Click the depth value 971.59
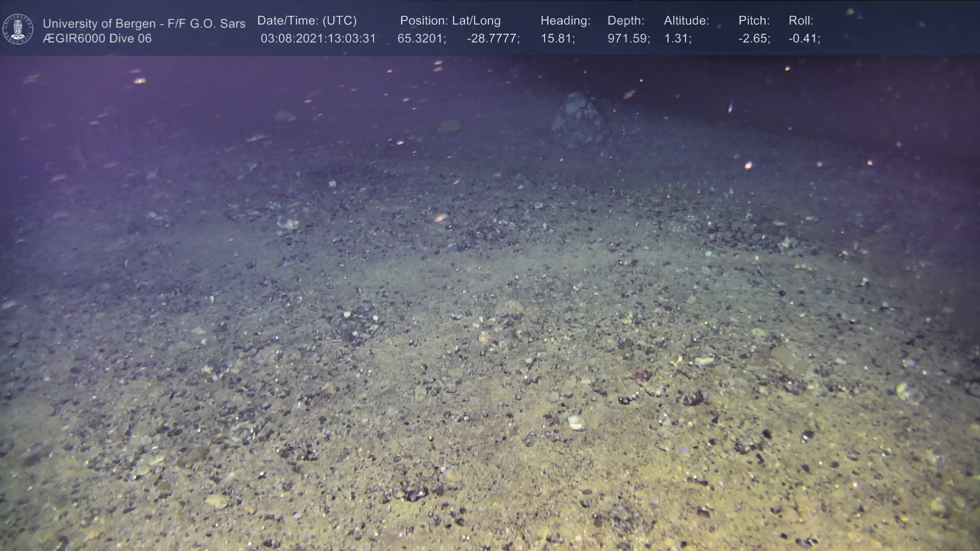 click(628, 39)
